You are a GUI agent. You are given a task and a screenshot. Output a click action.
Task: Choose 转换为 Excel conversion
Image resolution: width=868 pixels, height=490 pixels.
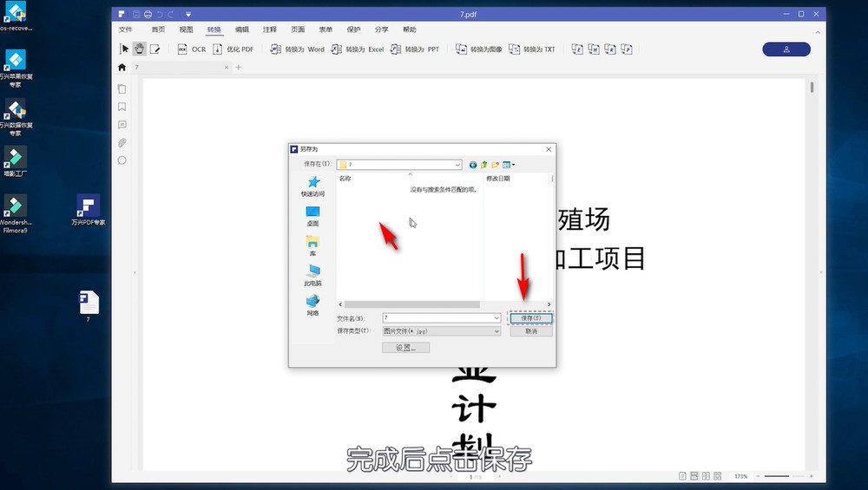(x=358, y=49)
